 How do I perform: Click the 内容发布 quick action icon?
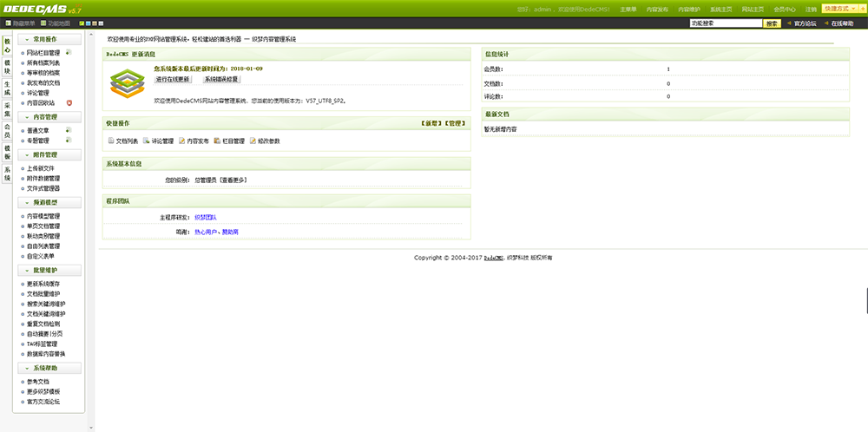click(181, 141)
